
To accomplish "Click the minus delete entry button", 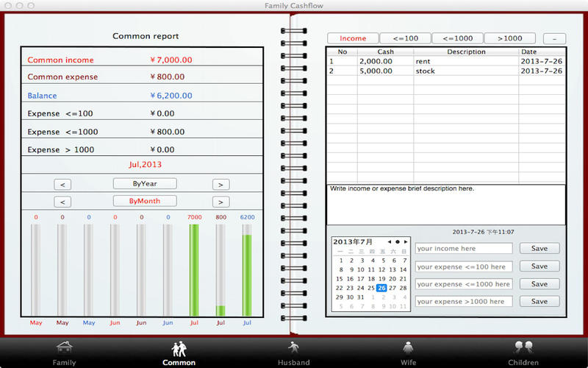I will (x=554, y=39).
